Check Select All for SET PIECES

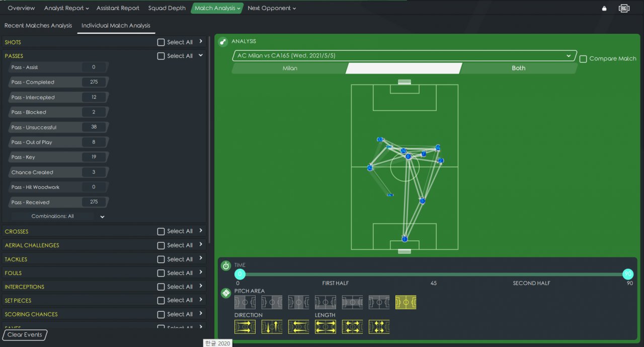(x=161, y=301)
